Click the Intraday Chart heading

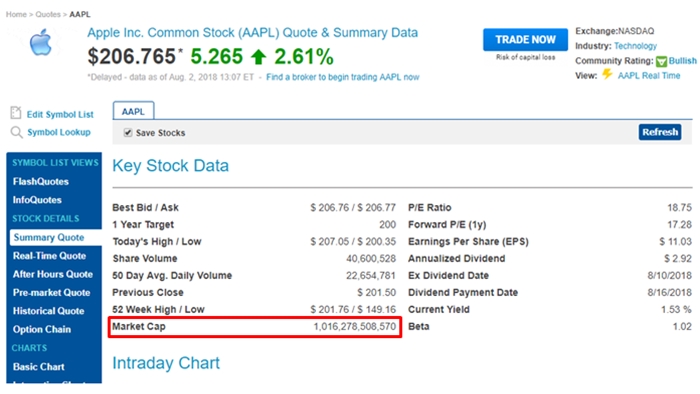pyautogui.click(x=166, y=363)
